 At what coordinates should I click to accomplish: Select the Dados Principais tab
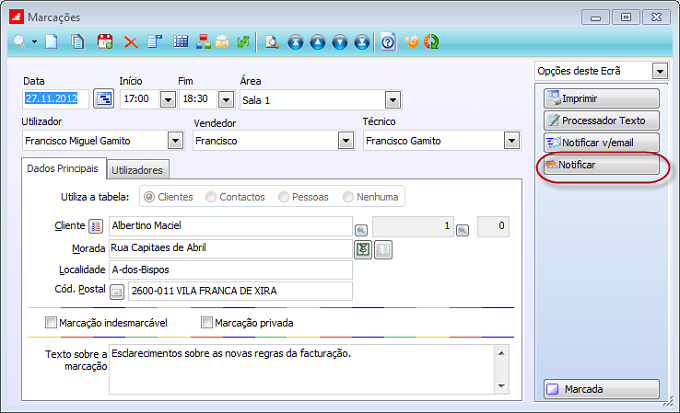pyautogui.click(x=62, y=169)
